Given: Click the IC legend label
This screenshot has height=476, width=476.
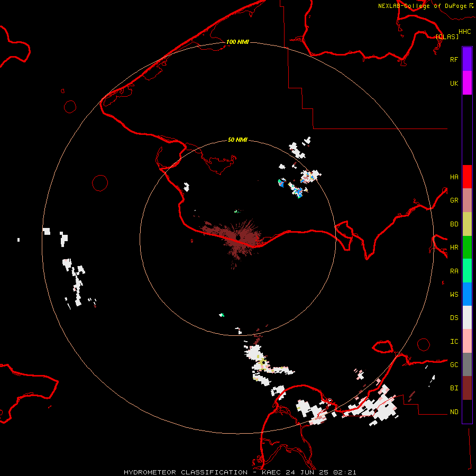Looking at the screenshot, I should pos(454,342).
